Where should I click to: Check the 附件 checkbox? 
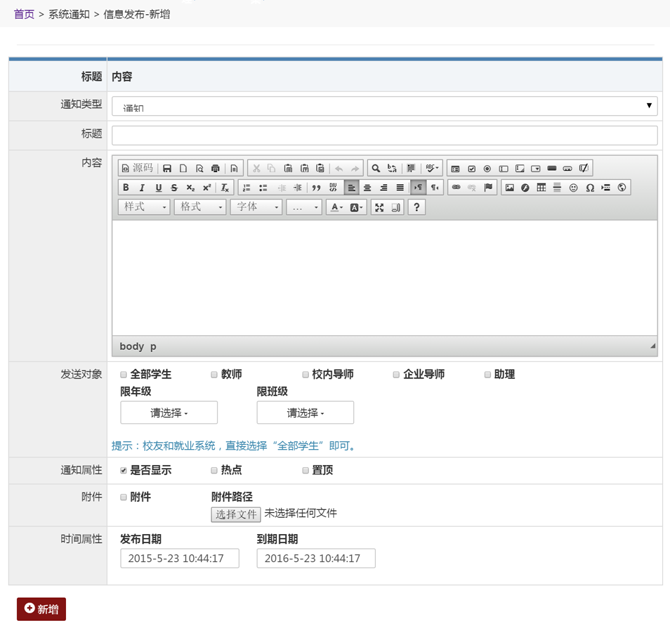click(x=123, y=497)
